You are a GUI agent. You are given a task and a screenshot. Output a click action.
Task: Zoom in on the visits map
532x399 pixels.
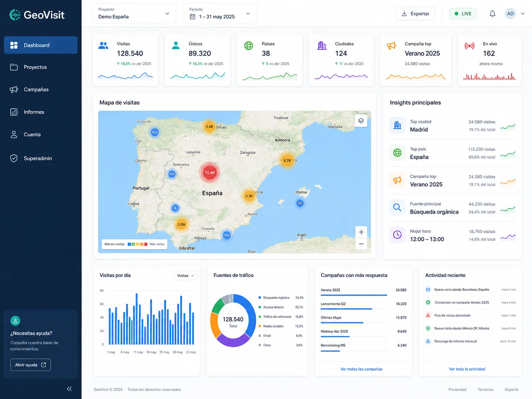pyautogui.click(x=361, y=232)
